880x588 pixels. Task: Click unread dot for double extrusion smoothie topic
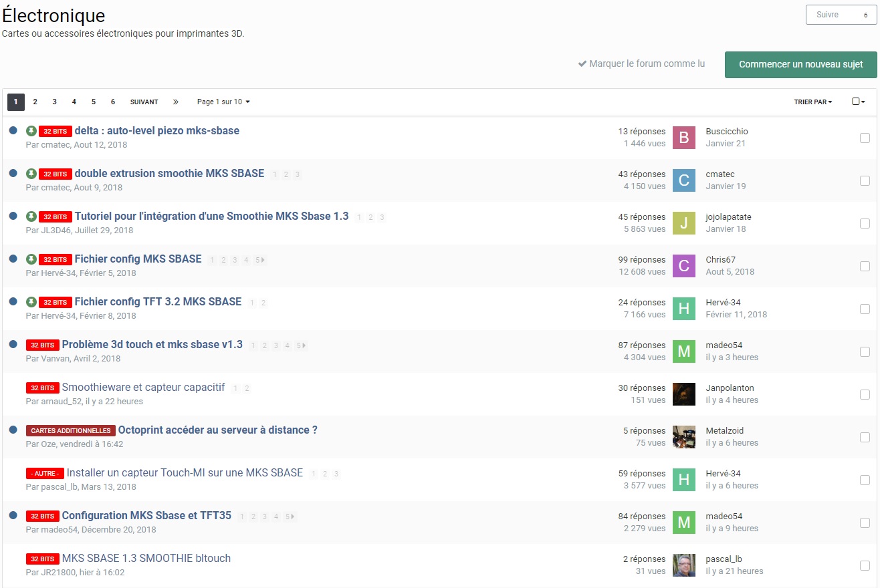(x=13, y=173)
